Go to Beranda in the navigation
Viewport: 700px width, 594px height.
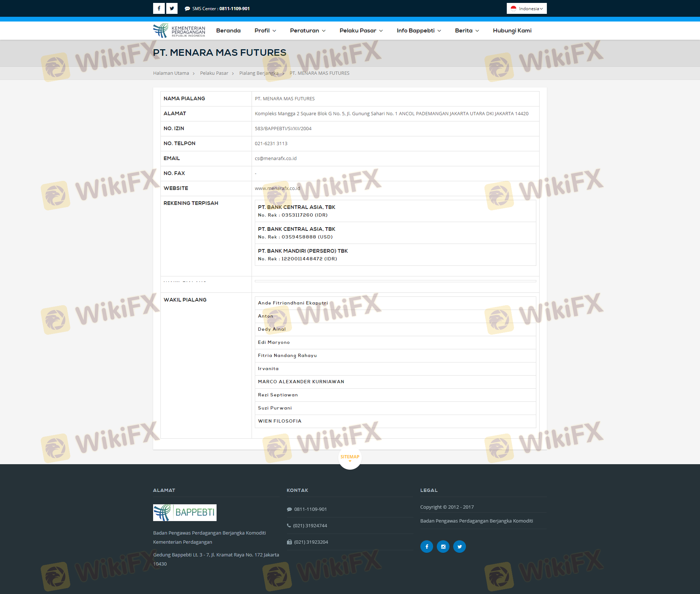click(228, 31)
